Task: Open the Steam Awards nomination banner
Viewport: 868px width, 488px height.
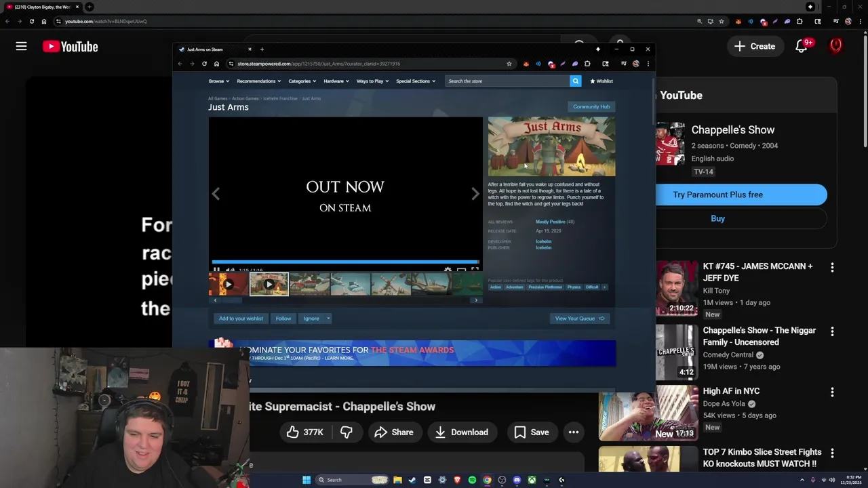Action: [412, 353]
